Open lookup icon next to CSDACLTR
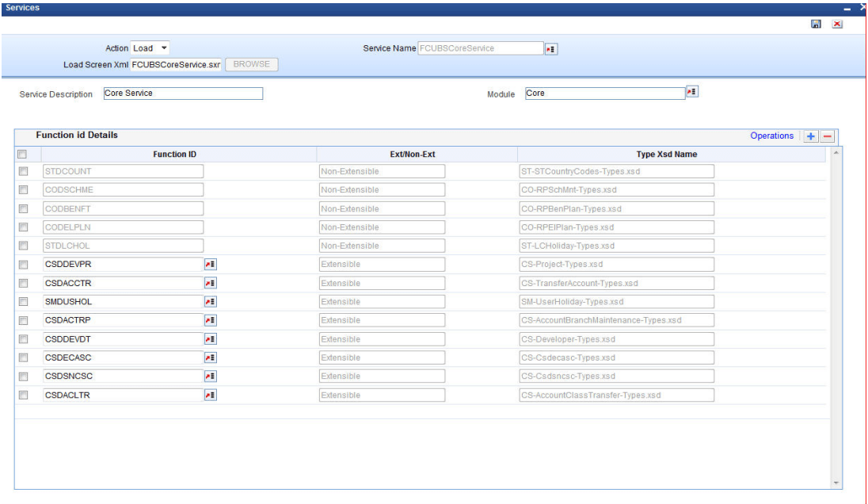 (211, 395)
